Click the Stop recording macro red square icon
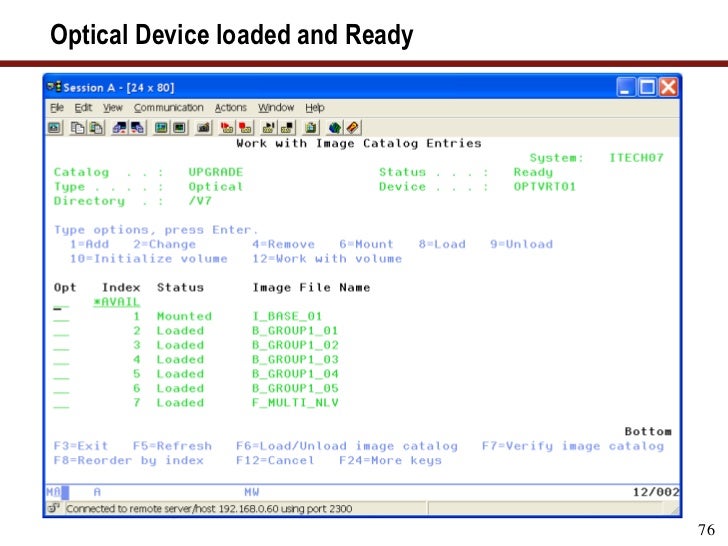Viewport: 728px width, 546px height. (245, 128)
